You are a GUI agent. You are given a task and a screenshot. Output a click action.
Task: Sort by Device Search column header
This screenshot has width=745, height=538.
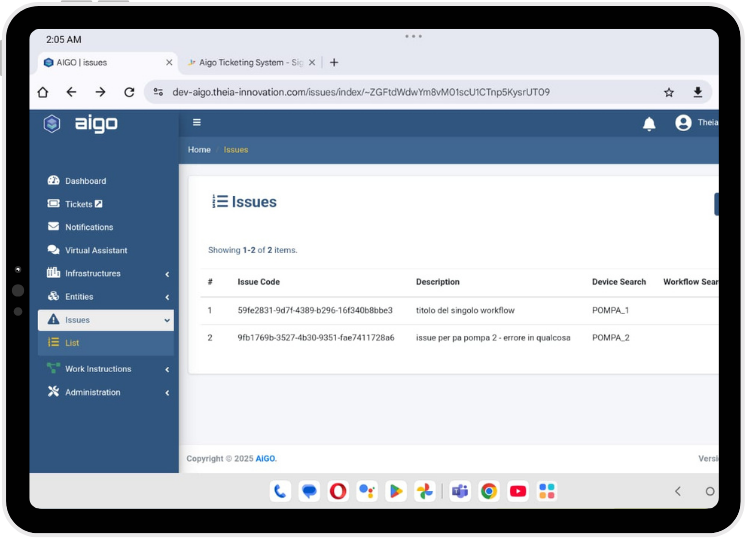click(x=619, y=282)
